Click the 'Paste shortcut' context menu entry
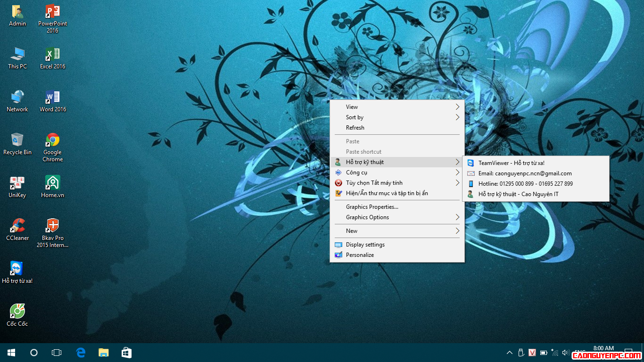Viewport: 644px width, 362px height. coord(397,152)
